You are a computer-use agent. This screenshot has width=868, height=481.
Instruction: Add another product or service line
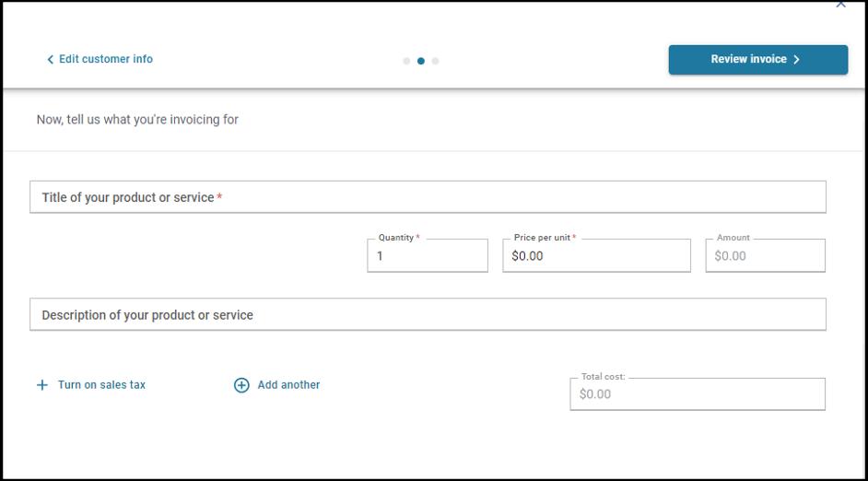(288, 385)
